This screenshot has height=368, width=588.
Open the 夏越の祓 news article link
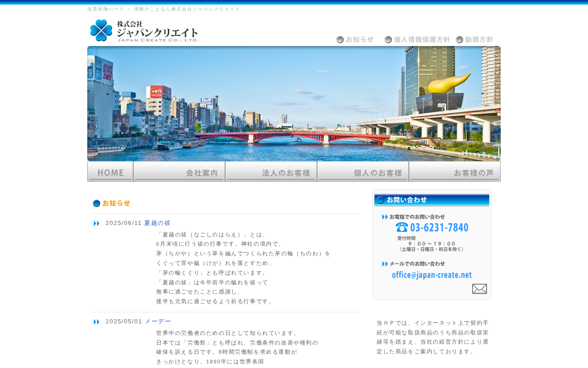157,223
